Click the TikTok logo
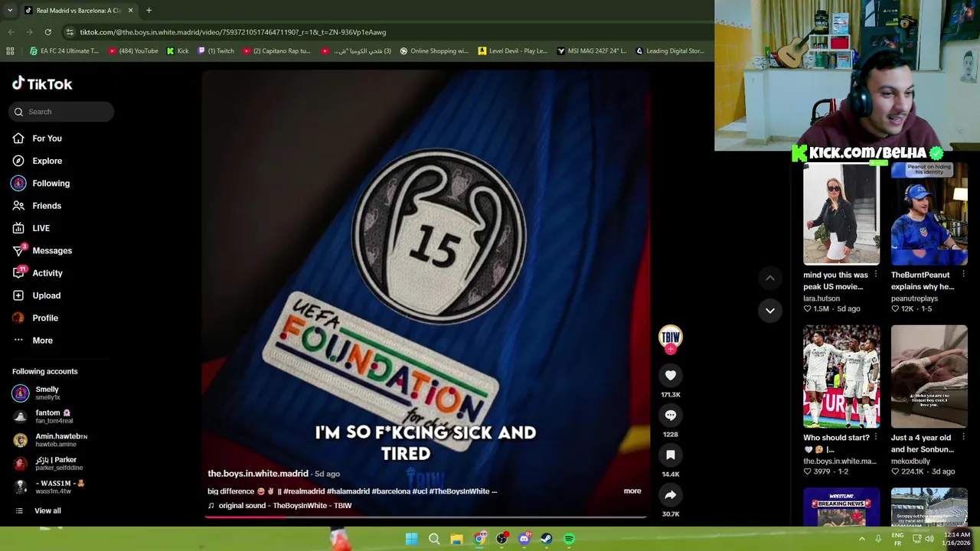 pyautogui.click(x=42, y=84)
